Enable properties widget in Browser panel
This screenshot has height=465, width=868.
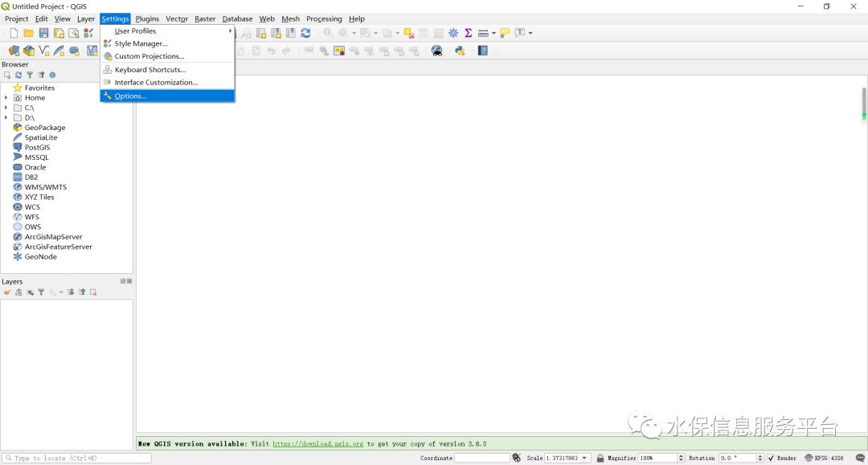(52, 75)
